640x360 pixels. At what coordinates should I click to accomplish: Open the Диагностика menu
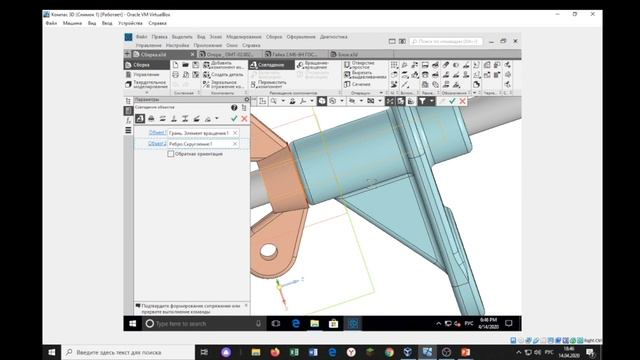coord(333,37)
